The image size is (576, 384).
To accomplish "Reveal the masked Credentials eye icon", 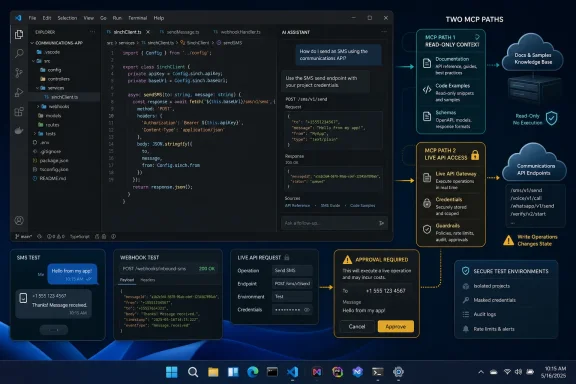I will point(307,310).
